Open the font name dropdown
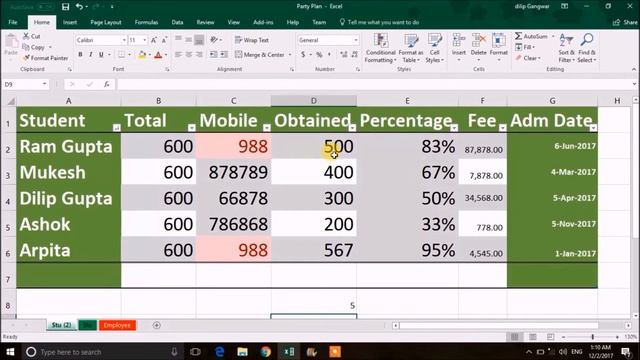The width and height of the screenshot is (640, 360). (124, 40)
